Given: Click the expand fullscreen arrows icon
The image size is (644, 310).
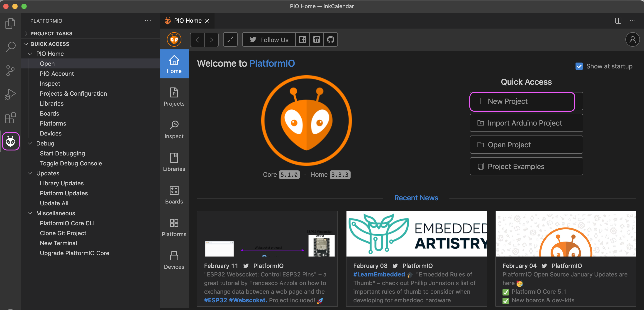Looking at the screenshot, I should (x=230, y=39).
